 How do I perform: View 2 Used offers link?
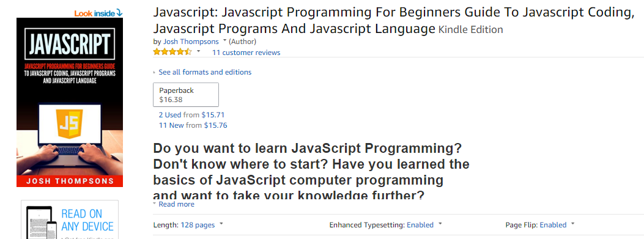pos(170,115)
